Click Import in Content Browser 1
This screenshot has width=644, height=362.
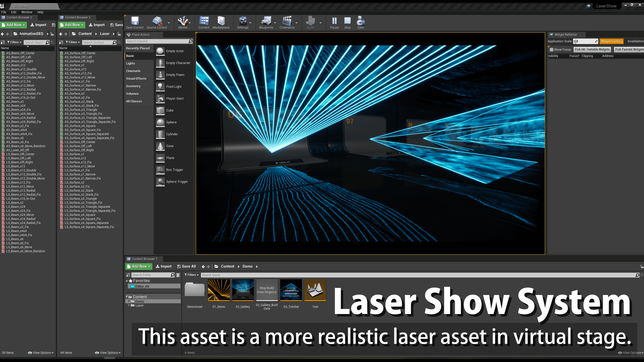pos(164,266)
